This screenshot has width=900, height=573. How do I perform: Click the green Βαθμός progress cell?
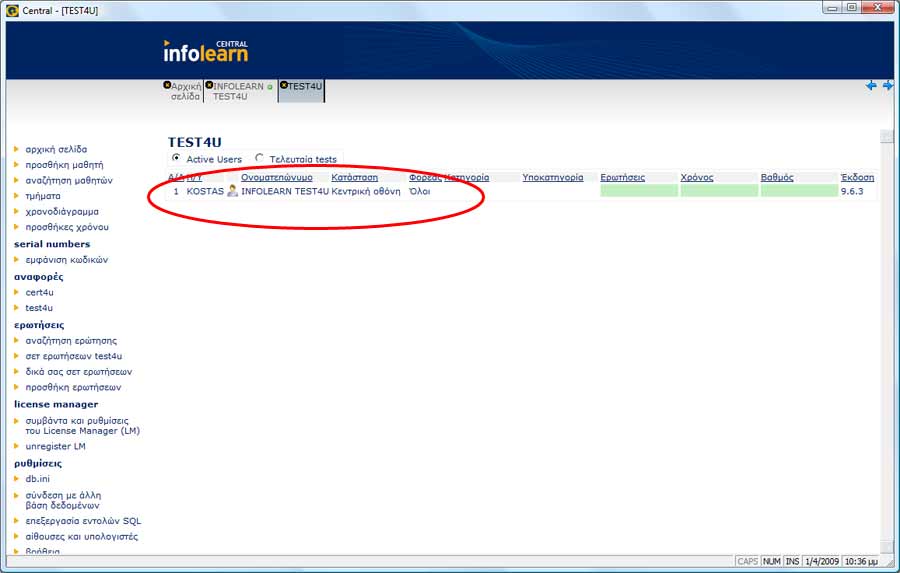pyautogui.click(x=800, y=191)
